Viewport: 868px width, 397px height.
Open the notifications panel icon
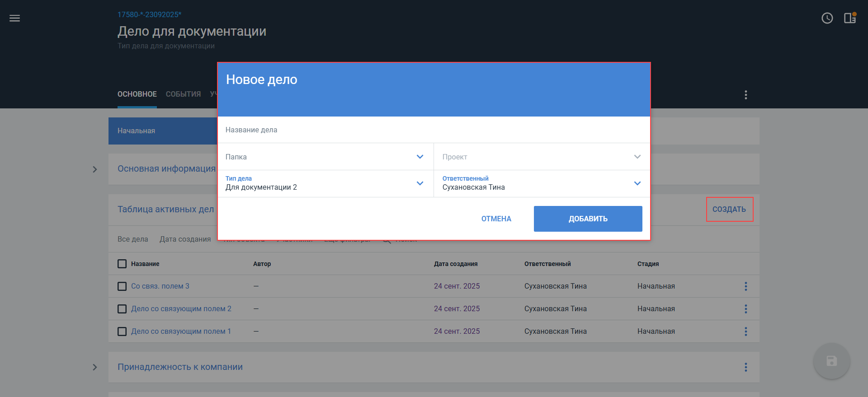coord(850,18)
